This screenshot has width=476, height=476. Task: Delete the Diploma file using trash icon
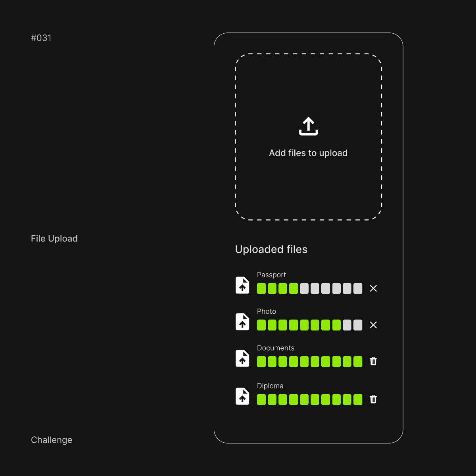(373, 399)
